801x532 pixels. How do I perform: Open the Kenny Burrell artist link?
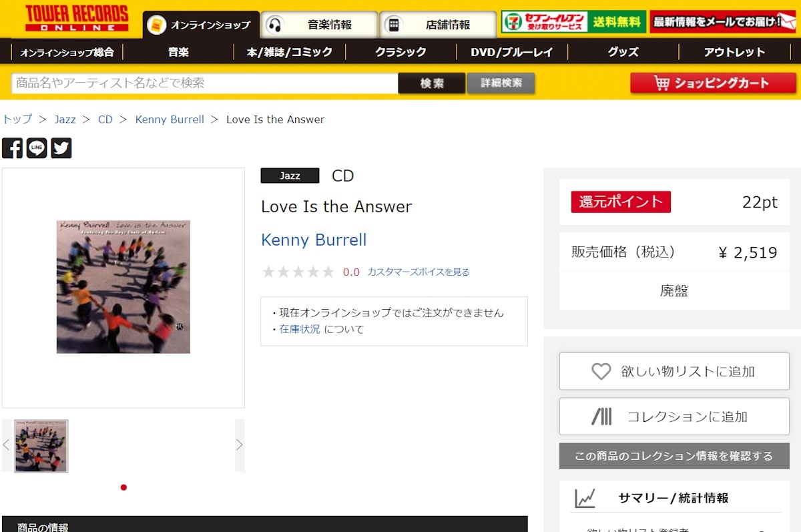pyautogui.click(x=314, y=240)
